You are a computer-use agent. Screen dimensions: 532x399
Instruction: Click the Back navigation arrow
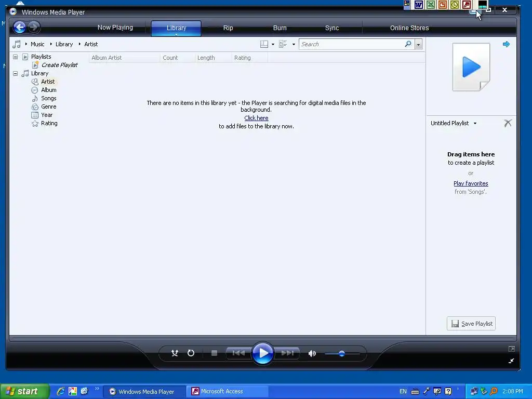coord(20,27)
